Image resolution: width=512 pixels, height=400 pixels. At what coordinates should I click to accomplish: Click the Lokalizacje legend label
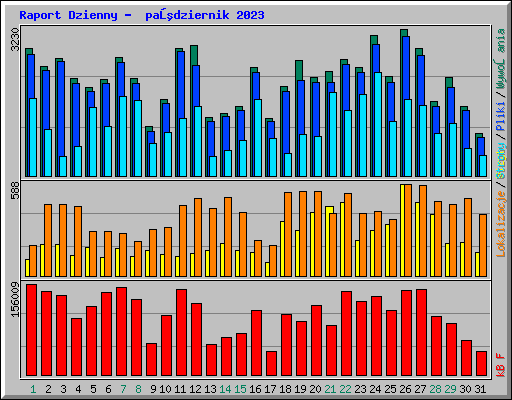coord(500,223)
